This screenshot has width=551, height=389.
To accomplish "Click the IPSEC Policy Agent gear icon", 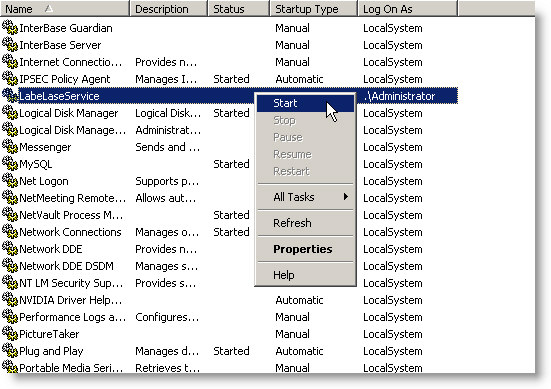I will click(10, 78).
